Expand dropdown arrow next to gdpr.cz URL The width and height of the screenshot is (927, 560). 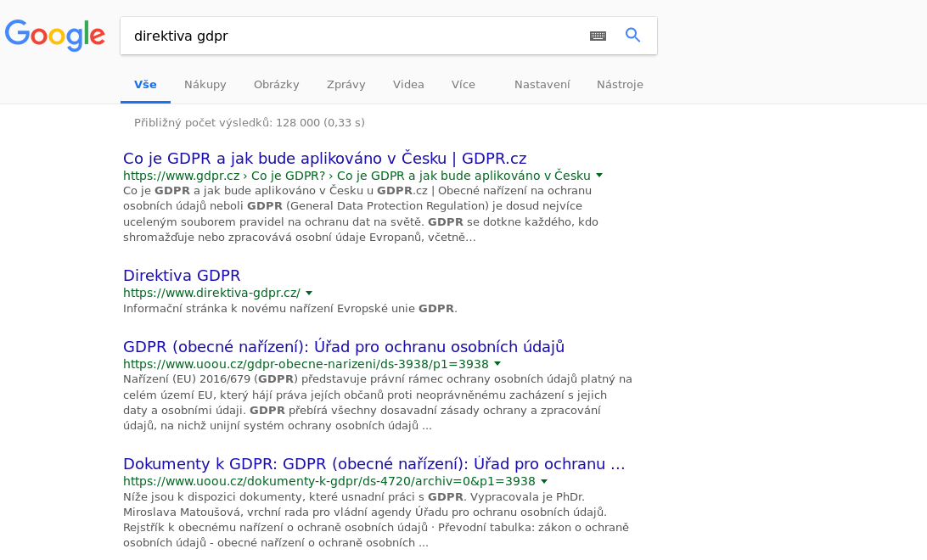click(599, 176)
